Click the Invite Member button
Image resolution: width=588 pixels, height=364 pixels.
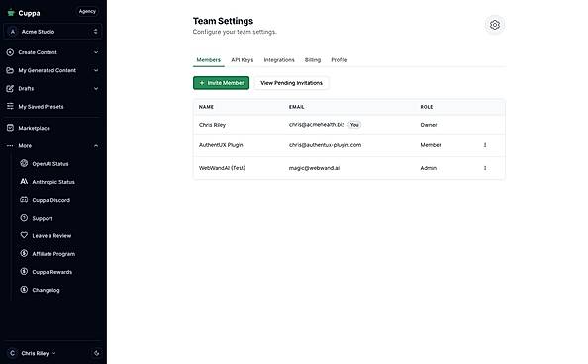(222, 83)
